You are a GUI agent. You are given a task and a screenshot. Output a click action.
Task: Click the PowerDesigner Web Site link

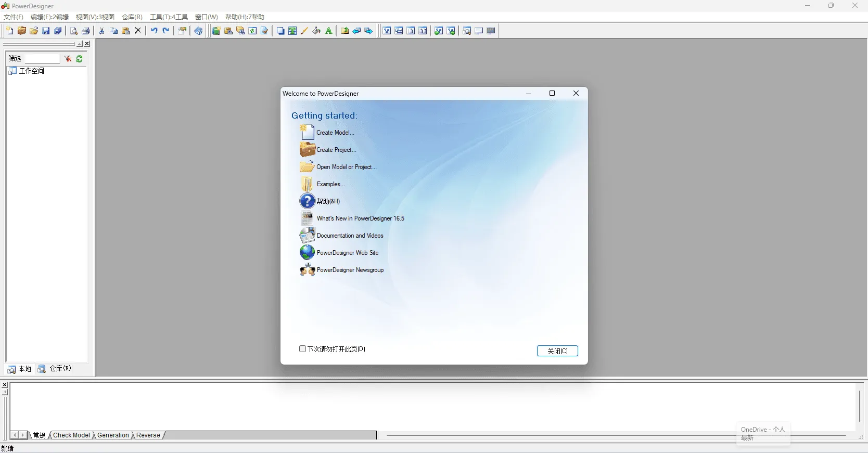click(x=348, y=253)
